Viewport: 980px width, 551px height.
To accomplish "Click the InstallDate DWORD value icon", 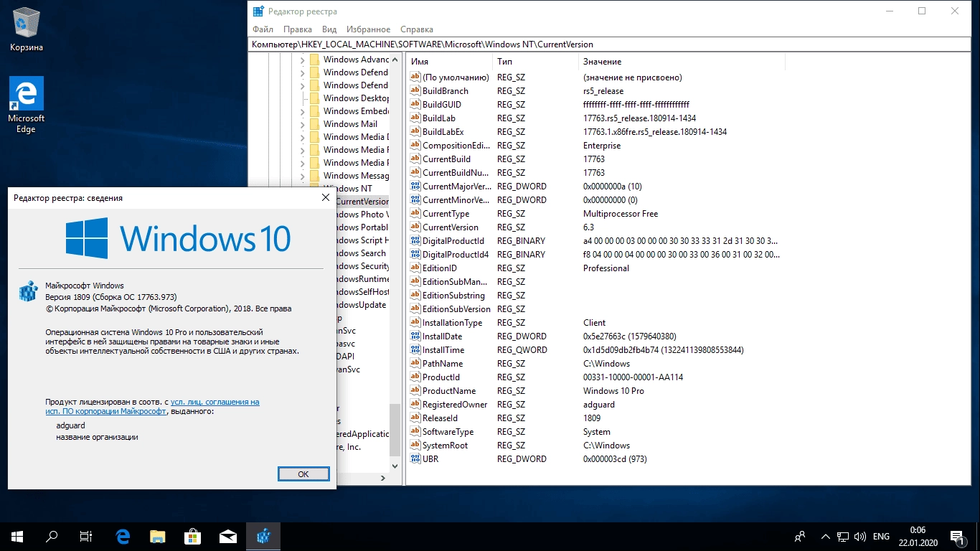I will [415, 336].
